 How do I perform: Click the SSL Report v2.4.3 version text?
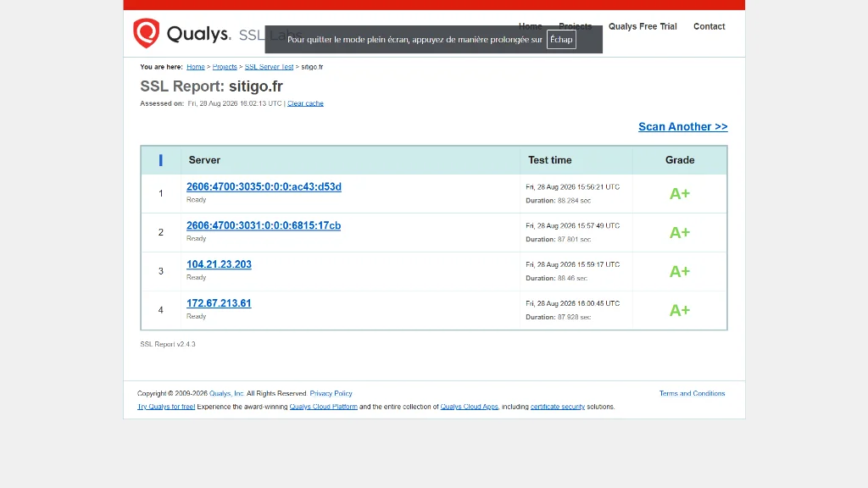[168, 344]
